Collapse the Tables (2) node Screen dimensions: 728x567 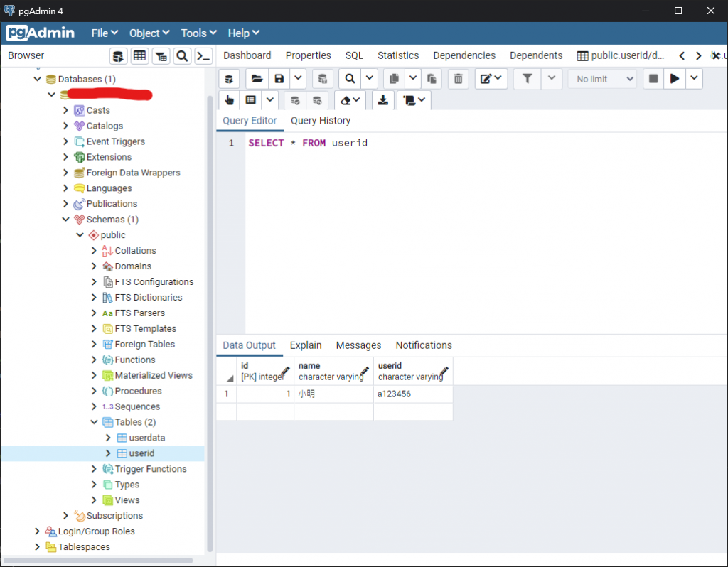(95, 422)
